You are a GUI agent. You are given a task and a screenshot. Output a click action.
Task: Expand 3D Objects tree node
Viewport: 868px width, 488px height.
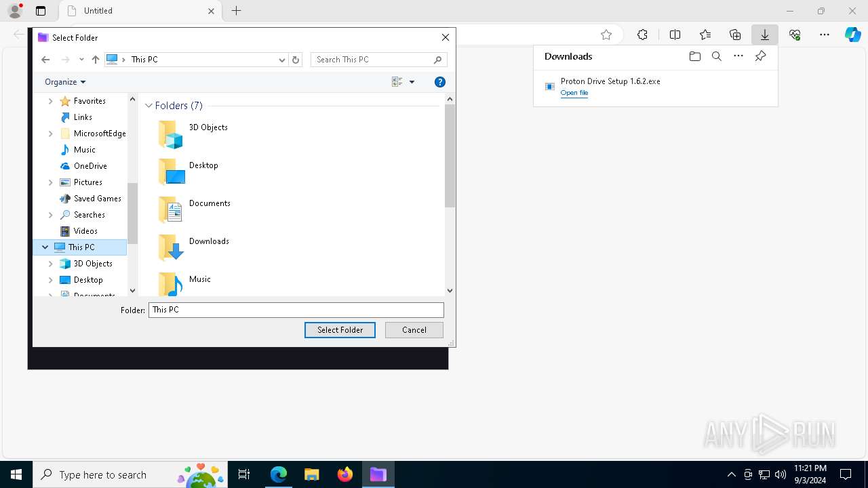[50, 264]
